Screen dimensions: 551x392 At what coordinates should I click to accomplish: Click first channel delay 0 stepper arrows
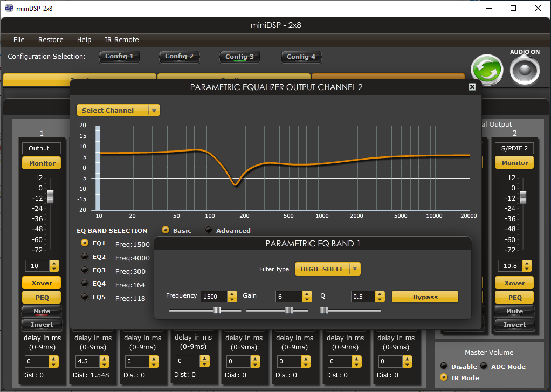(x=54, y=361)
